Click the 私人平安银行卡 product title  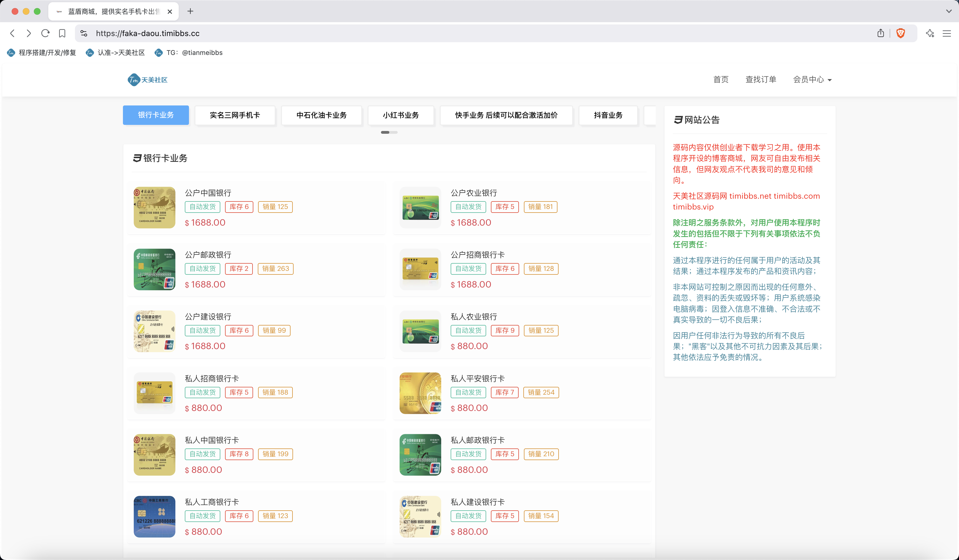478,379
